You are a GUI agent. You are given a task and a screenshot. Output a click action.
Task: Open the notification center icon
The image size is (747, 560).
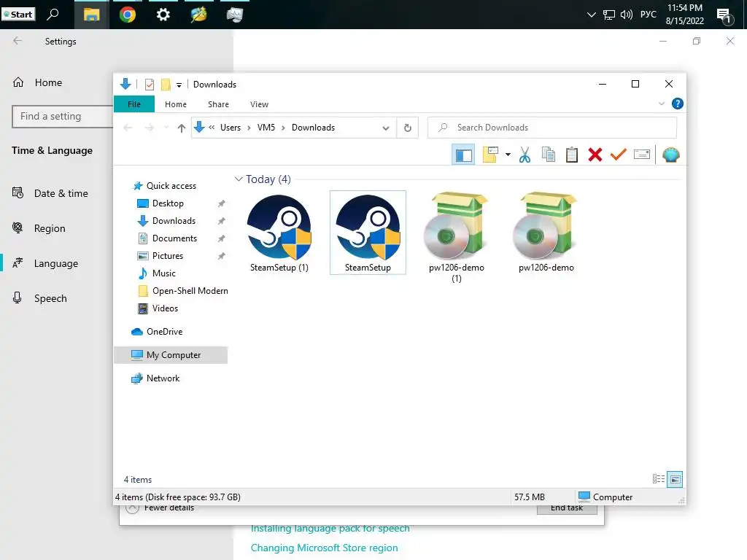click(725, 16)
